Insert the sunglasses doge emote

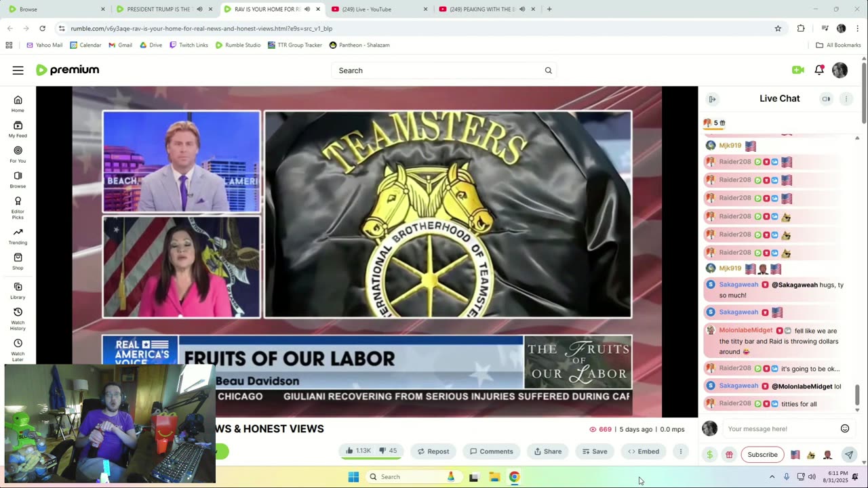811,455
